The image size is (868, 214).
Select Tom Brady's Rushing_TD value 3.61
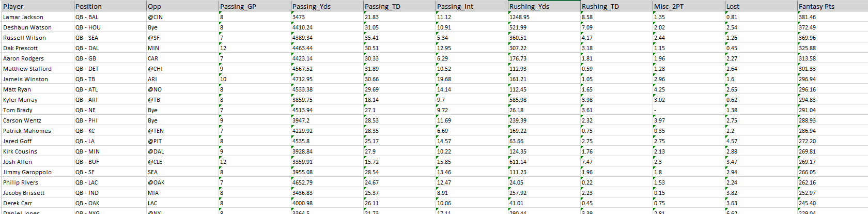click(616, 110)
